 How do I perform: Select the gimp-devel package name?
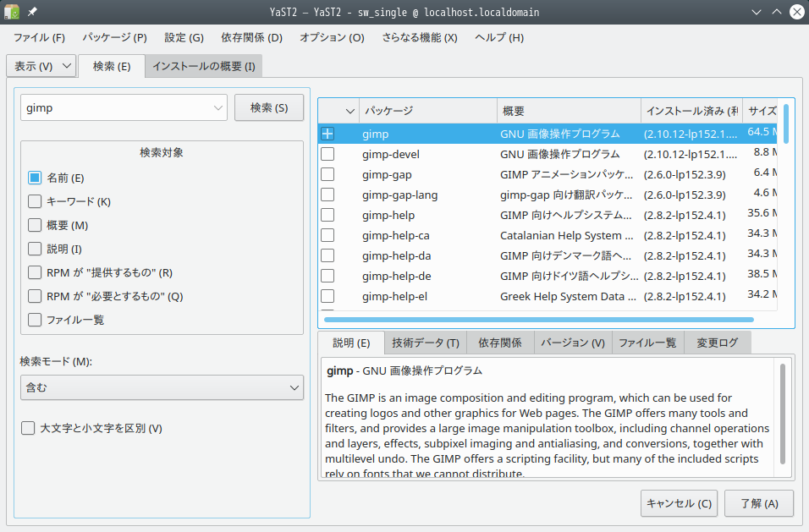pyautogui.click(x=391, y=154)
